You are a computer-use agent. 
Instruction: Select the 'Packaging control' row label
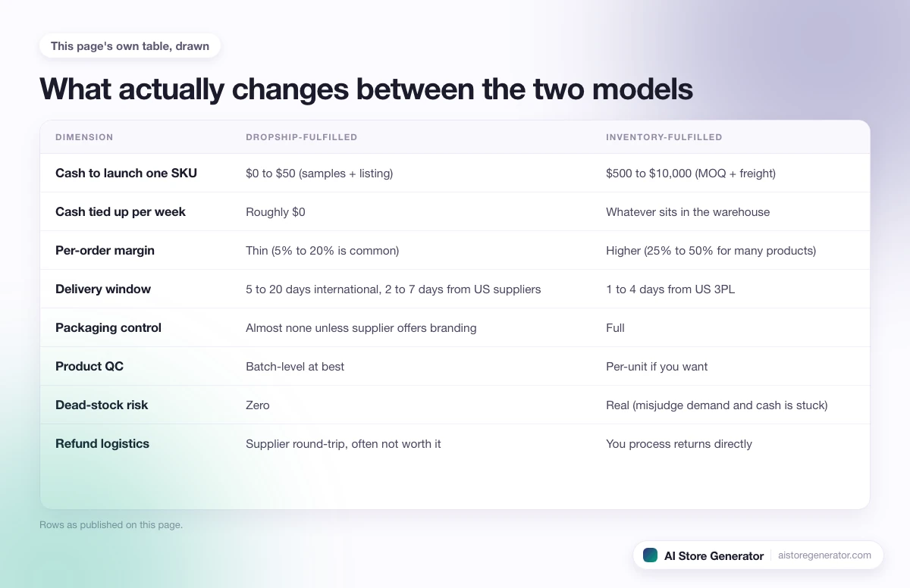(108, 327)
